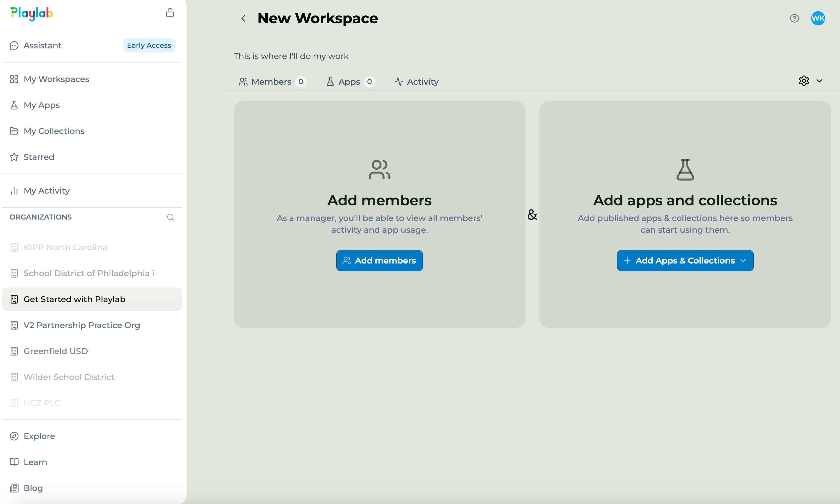Switch to the Apps tab
This screenshot has width=840, height=504.
point(350,82)
